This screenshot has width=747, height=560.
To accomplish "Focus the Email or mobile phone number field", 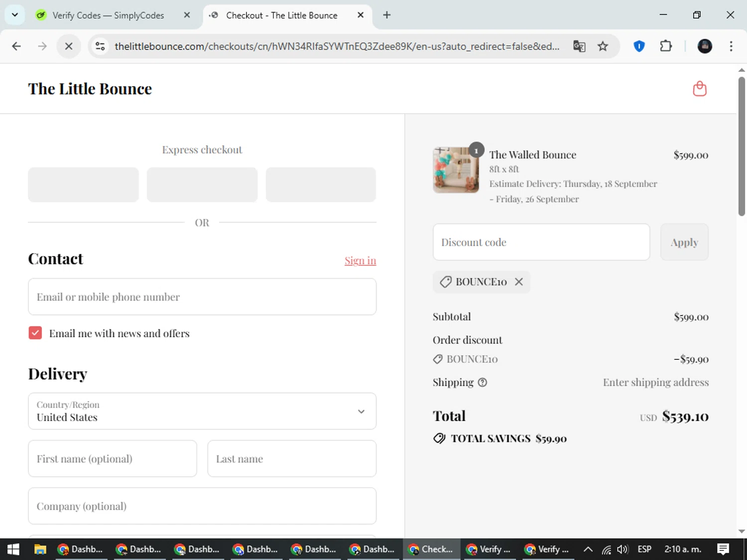I will point(202,297).
